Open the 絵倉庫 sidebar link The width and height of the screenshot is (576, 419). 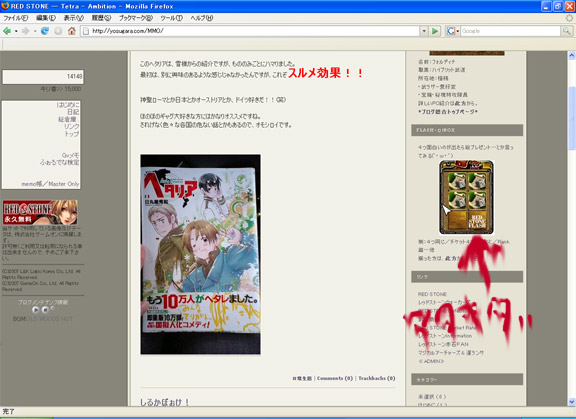(68, 119)
